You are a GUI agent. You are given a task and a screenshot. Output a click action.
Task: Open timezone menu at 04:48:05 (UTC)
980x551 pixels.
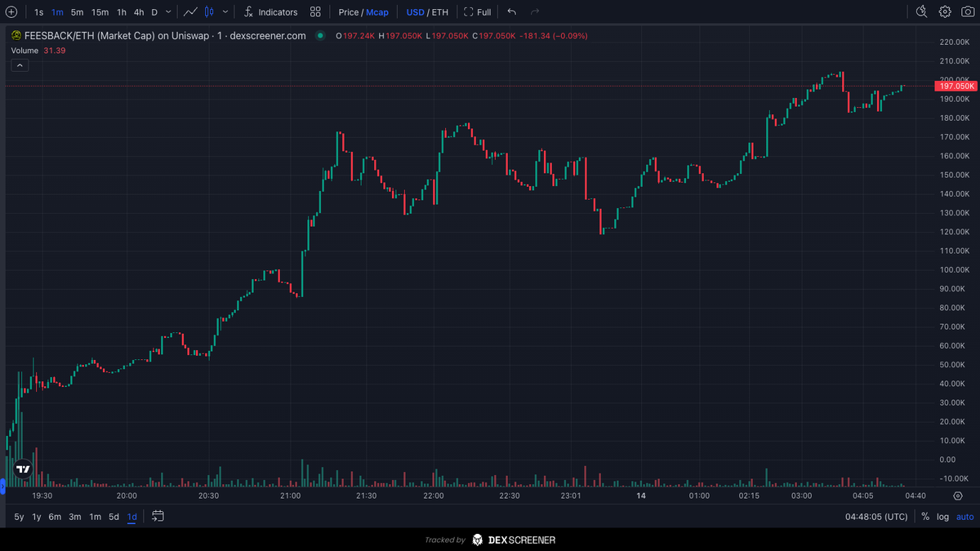[876, 517]
